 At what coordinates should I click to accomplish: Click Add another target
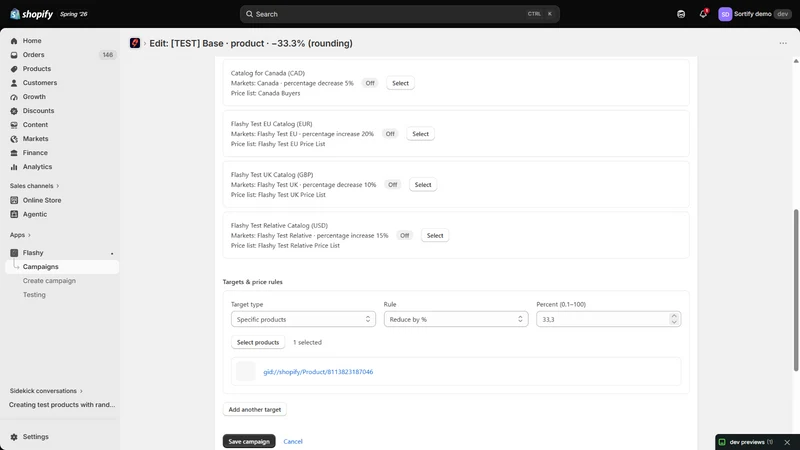[x=255, y=409]
